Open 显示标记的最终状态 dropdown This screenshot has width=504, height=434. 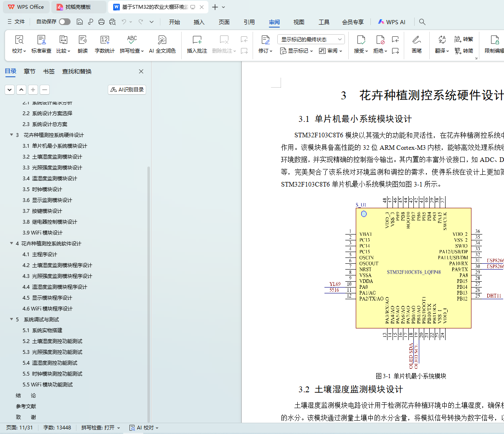pos(311,39)
